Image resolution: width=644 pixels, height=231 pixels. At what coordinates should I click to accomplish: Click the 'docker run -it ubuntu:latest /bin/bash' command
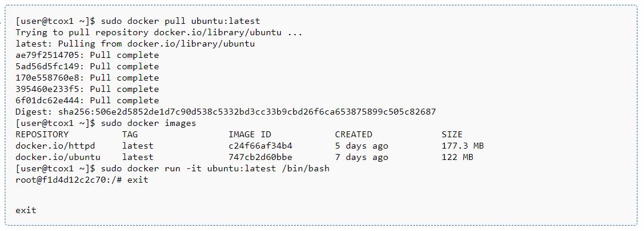[228, 168]
